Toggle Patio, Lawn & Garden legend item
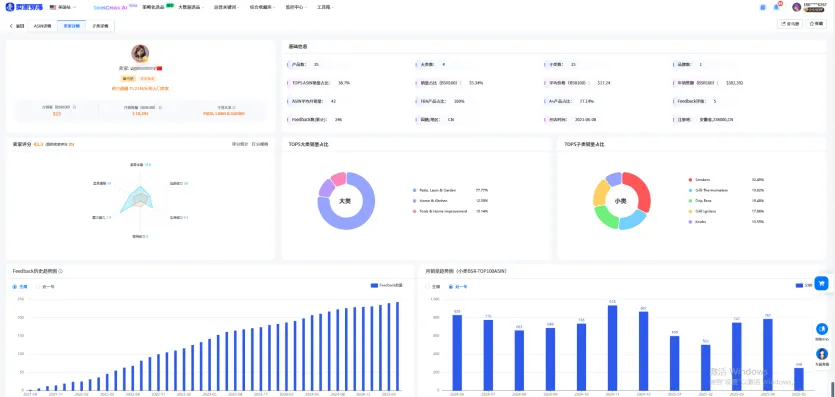Screen dimensions: 835x397 435,190
